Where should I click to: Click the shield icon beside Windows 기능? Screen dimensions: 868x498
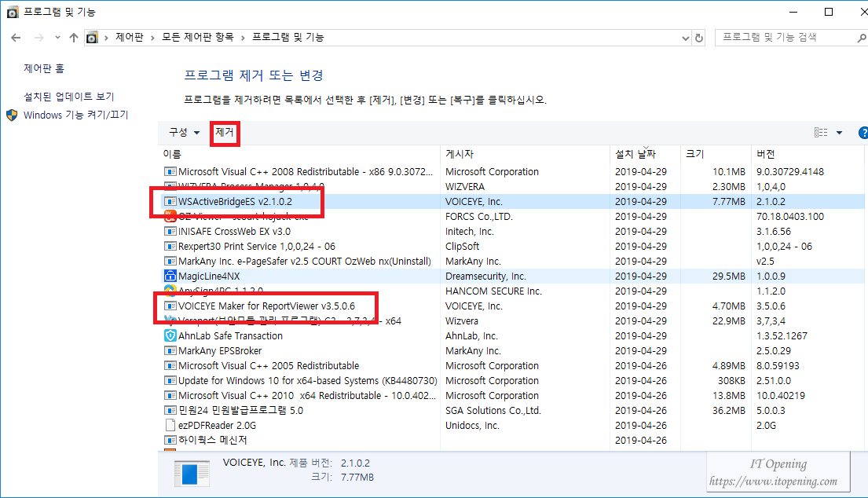click(x=12, y=115)
